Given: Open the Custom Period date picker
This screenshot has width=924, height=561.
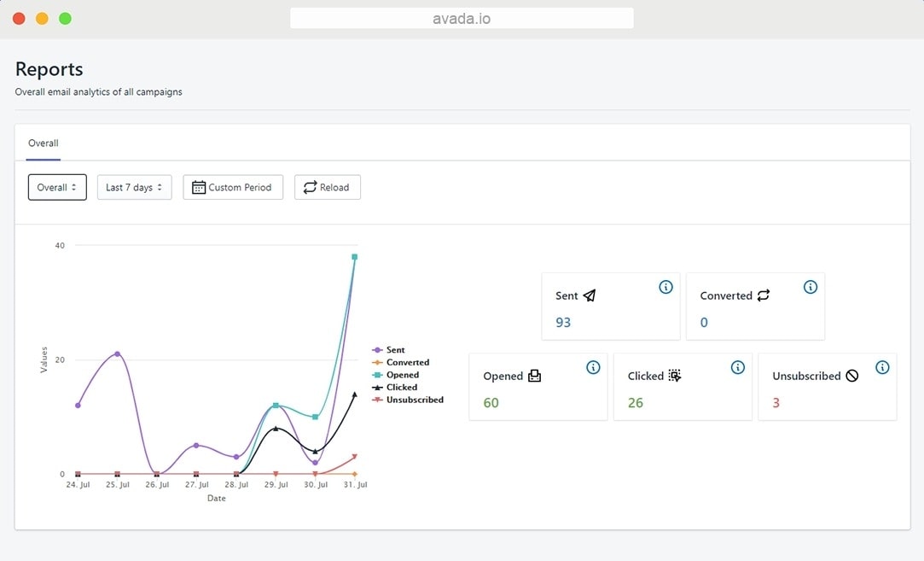Looking at the screenshot, I should [x=232, y=187].
